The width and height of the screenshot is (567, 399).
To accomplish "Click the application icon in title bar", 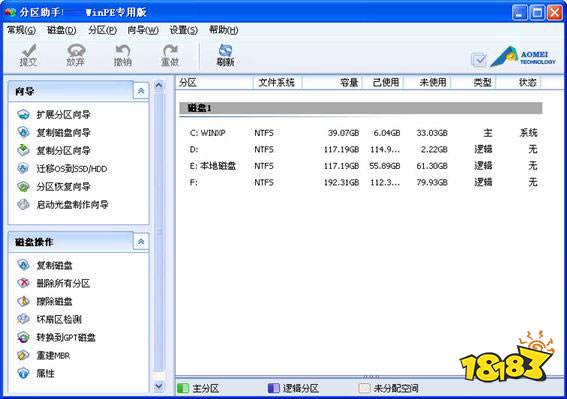I will (x=10, y=12).
